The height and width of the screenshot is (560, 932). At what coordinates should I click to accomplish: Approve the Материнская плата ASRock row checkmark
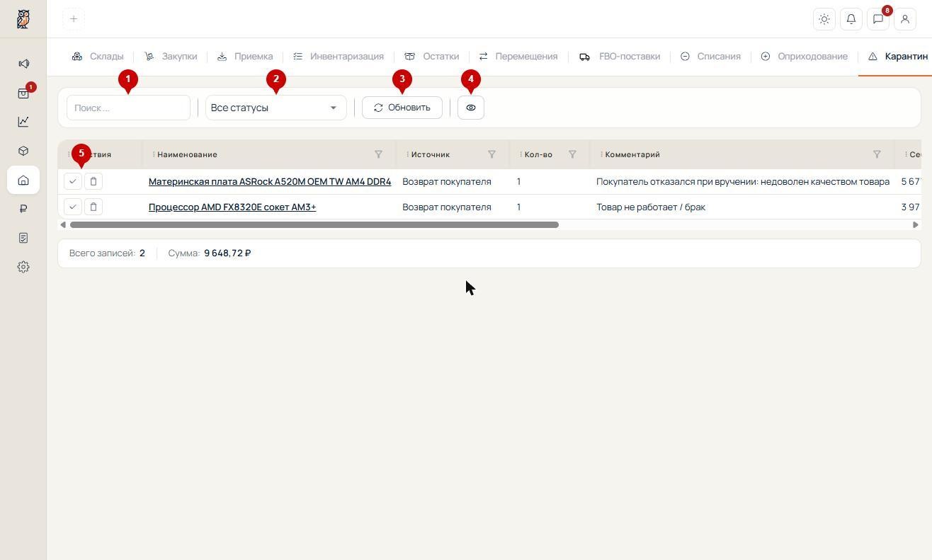(x=73, y=181)
